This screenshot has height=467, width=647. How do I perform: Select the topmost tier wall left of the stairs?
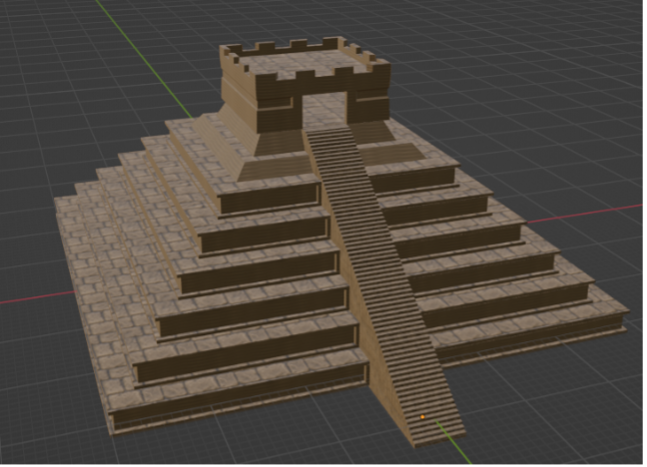(270, 197)
